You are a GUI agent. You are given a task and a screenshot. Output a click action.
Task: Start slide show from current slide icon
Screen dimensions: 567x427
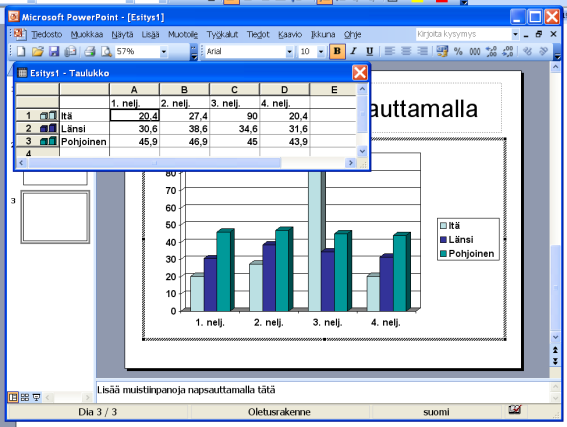36,398
